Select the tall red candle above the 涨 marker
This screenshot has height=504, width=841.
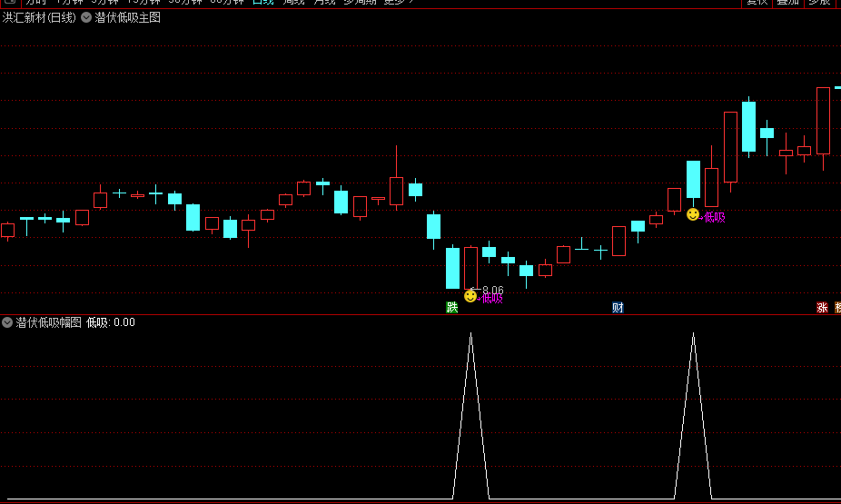click(x=824, y=121)
